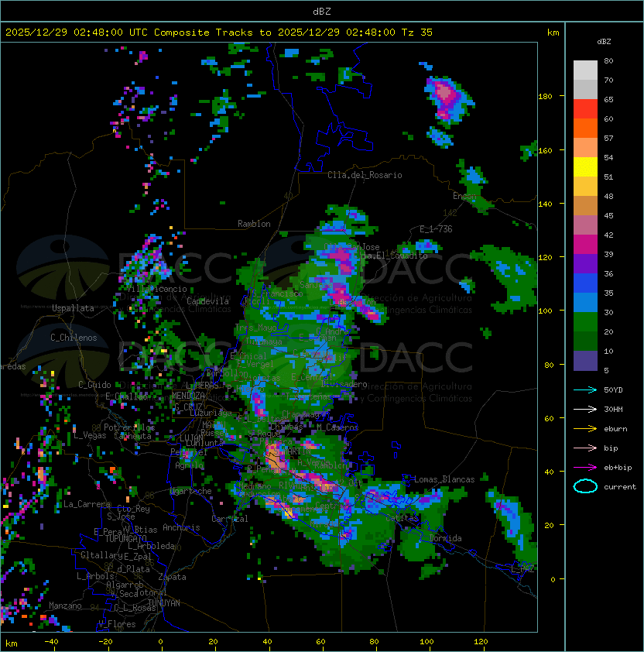
Task: Click the dBZ heading above the color scale
Action: pyautogui.click(x=604, y=42)
